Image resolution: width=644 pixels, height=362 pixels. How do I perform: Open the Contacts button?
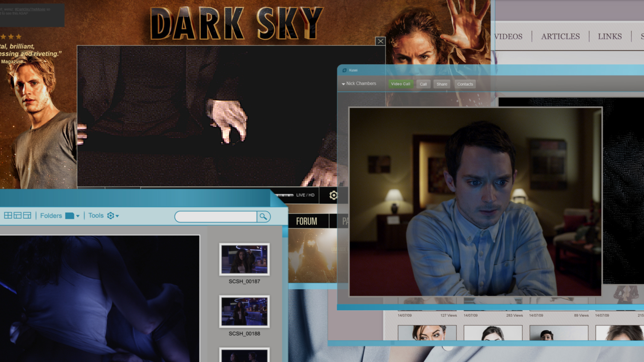465,84
